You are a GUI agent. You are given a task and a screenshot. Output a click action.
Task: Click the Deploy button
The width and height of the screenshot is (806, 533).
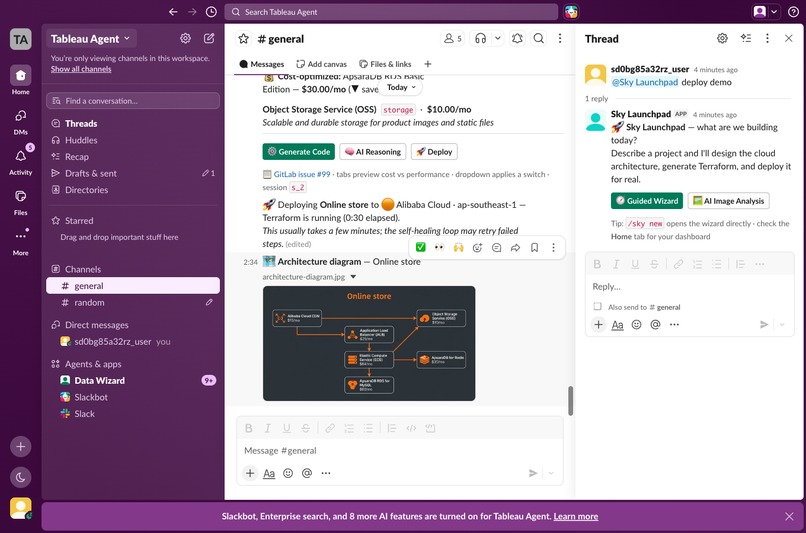[x=434, y=152]
